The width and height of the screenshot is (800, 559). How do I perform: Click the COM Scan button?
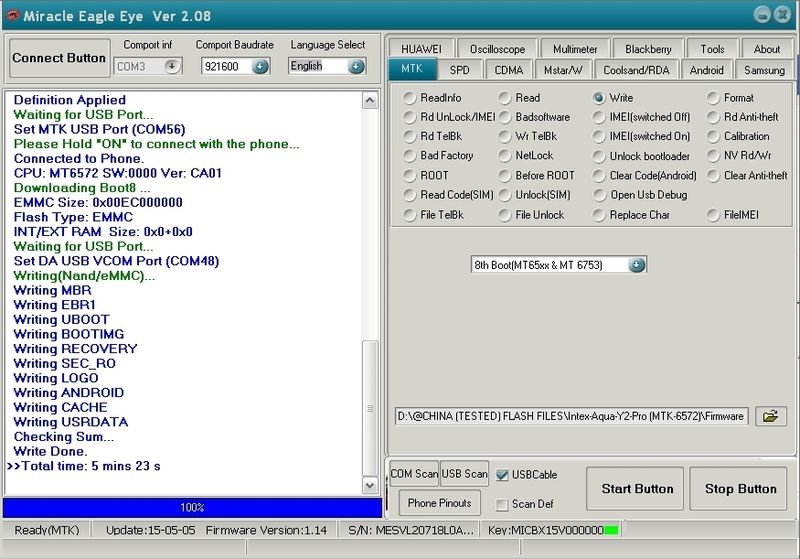(414, 474)
